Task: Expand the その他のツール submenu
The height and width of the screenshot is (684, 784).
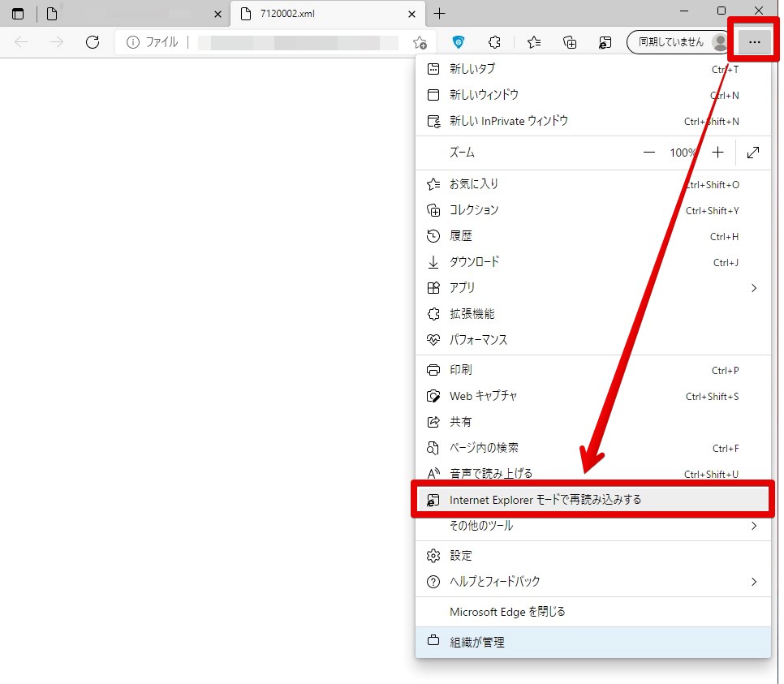Action: point(593,526)
